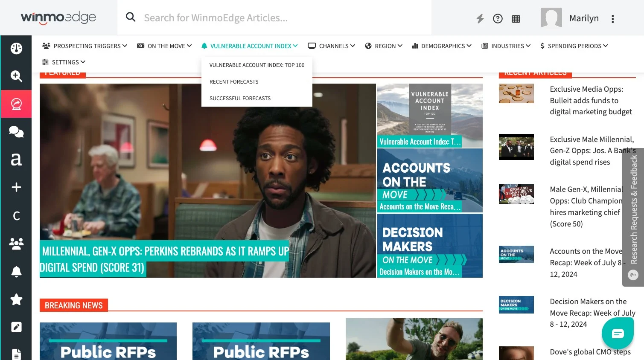Click the plus icon in the sidebar

tap(16, 187)
